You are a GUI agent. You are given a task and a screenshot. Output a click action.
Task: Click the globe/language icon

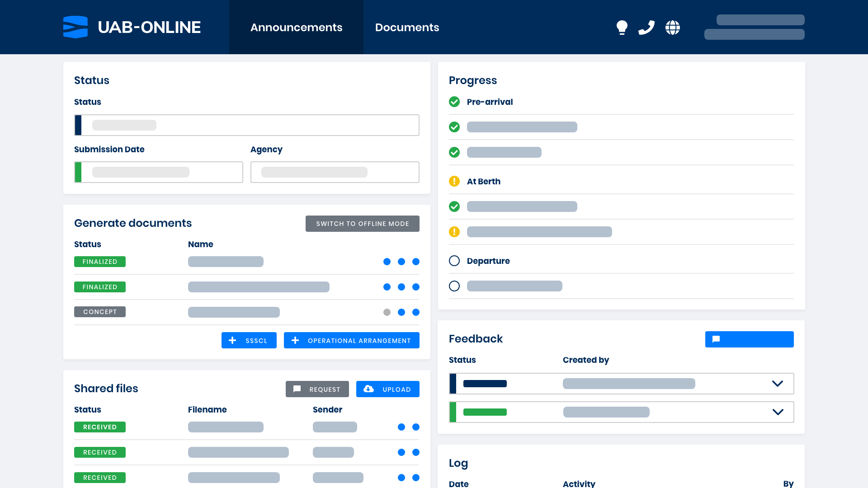coord(672,27)
